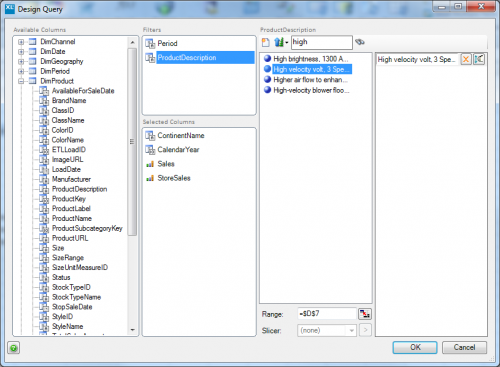Click the Period filter column icon
500x367 pixels.
[150, 43]
